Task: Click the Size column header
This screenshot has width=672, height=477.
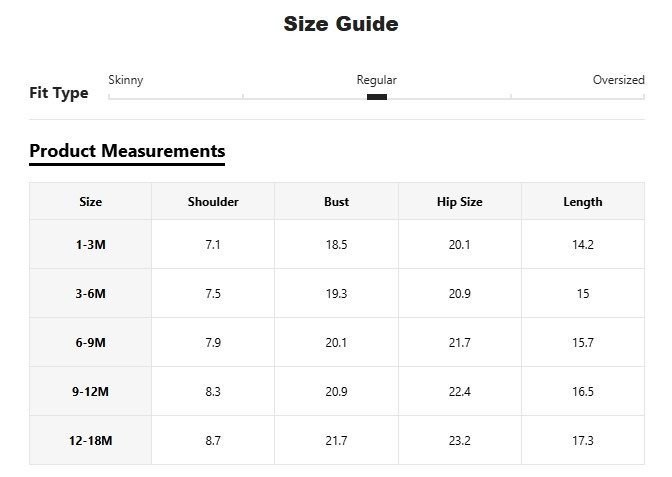Action: pyautogui.click(x=90, y=201)
